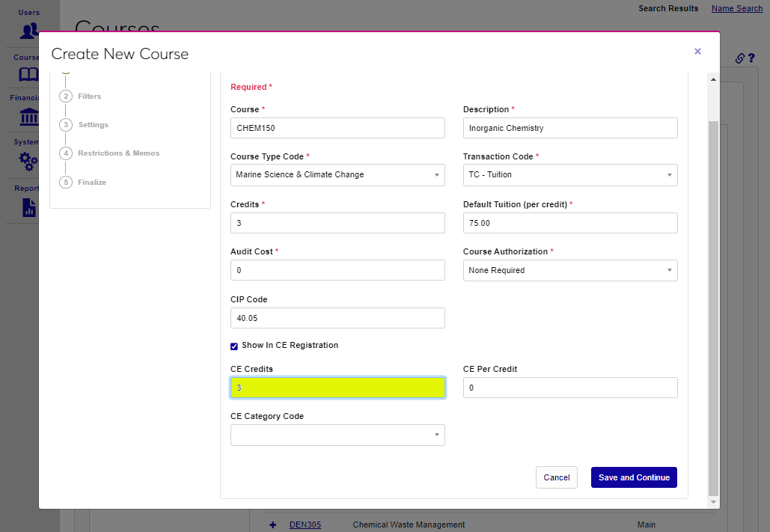Go to the Filters step

point(89,97)
